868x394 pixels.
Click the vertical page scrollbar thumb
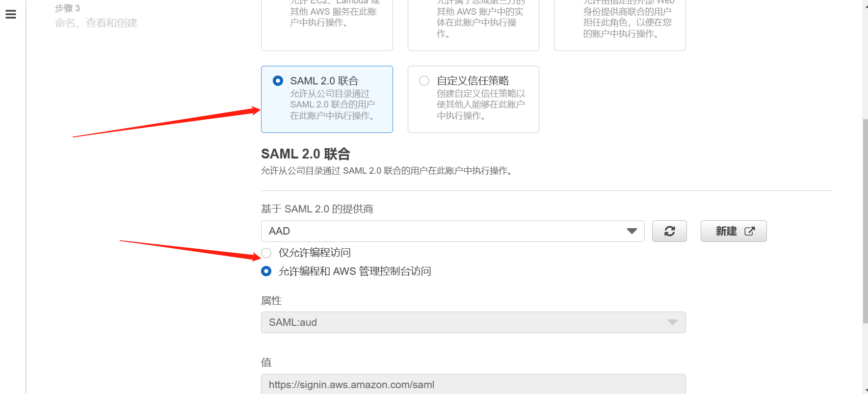pos(865,221)
